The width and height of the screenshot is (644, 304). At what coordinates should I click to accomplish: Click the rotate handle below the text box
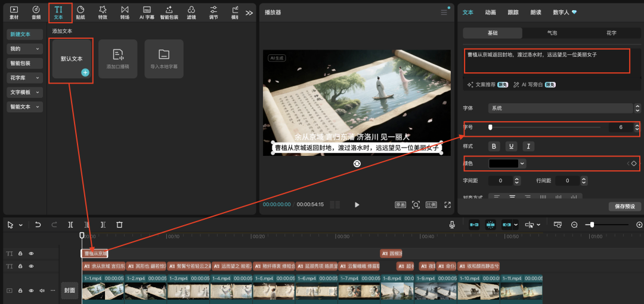coord(357,164)
